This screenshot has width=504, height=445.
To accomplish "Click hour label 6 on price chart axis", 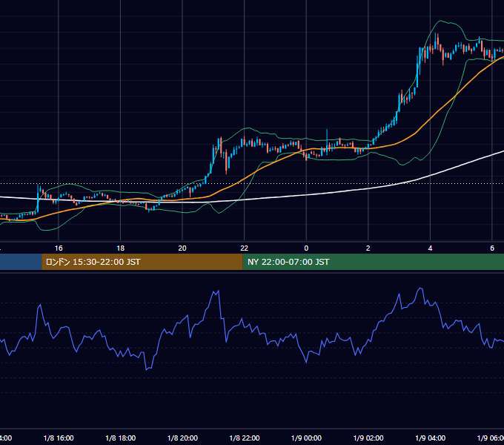I will coord(492,248).
